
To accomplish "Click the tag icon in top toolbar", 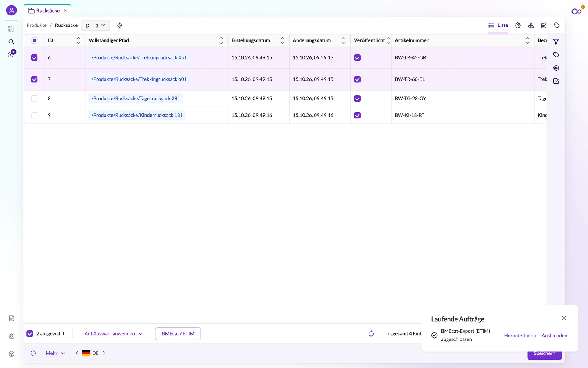I will point(557,25).
